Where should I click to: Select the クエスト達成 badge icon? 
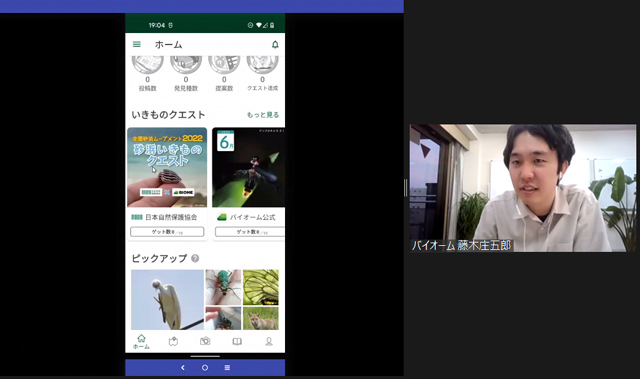tap(262, 64)
